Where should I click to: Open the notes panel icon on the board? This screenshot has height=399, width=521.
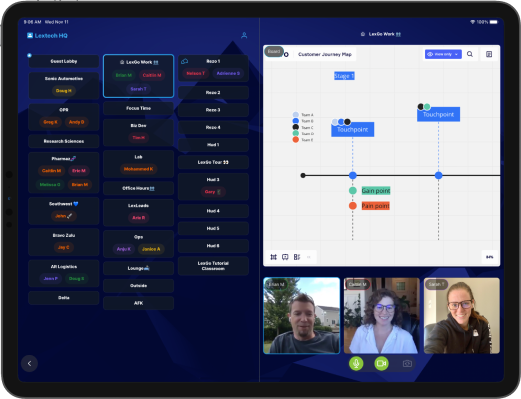coord(489,54)
